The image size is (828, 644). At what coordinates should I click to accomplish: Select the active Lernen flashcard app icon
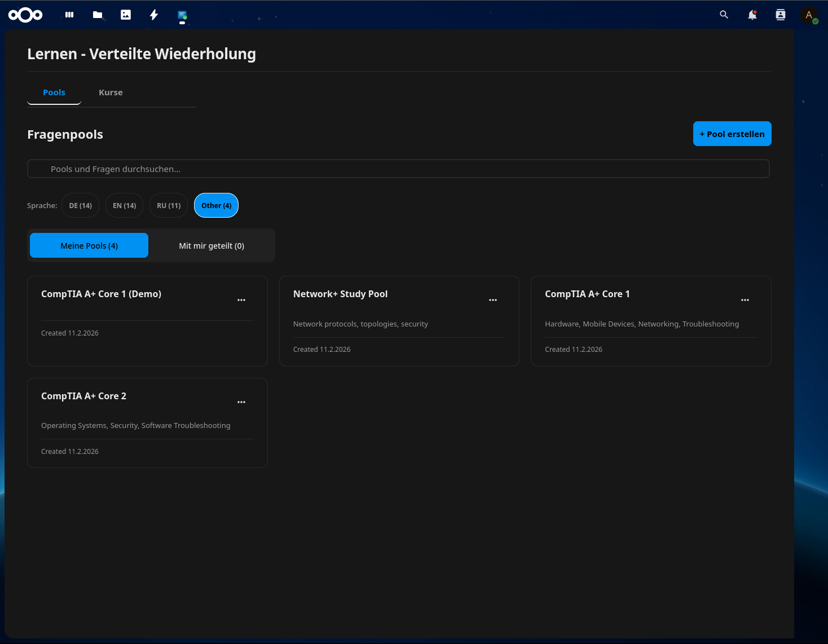click(x=182, y=15)
